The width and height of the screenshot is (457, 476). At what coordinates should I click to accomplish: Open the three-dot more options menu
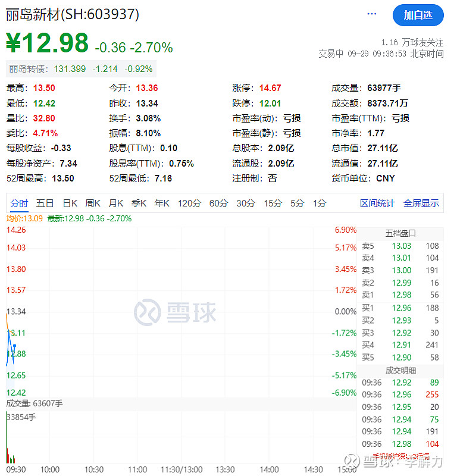coord(372,14)
